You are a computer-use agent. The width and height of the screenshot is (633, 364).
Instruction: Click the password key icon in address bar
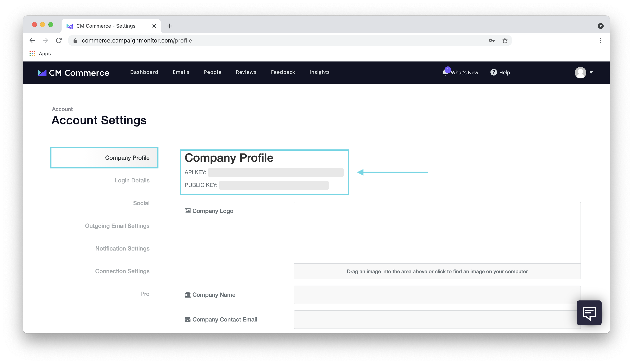[x=491, y=40]
